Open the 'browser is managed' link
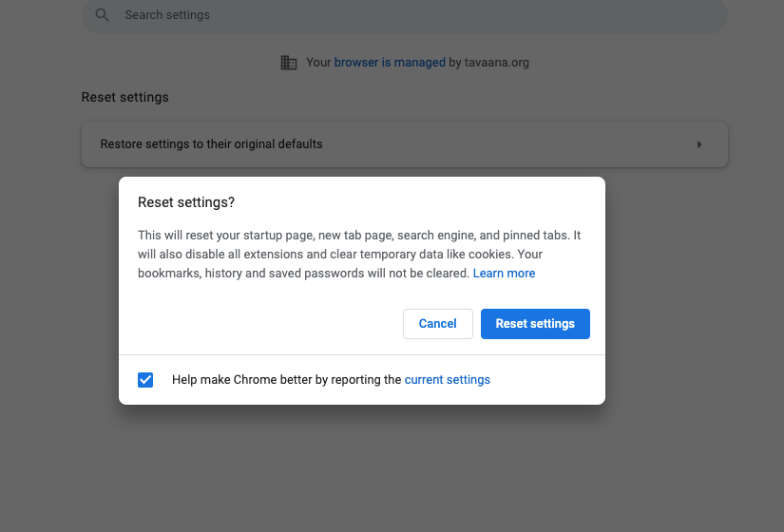Image resolution: width=784 pixels, height=532 pixels. pos(390,63)
